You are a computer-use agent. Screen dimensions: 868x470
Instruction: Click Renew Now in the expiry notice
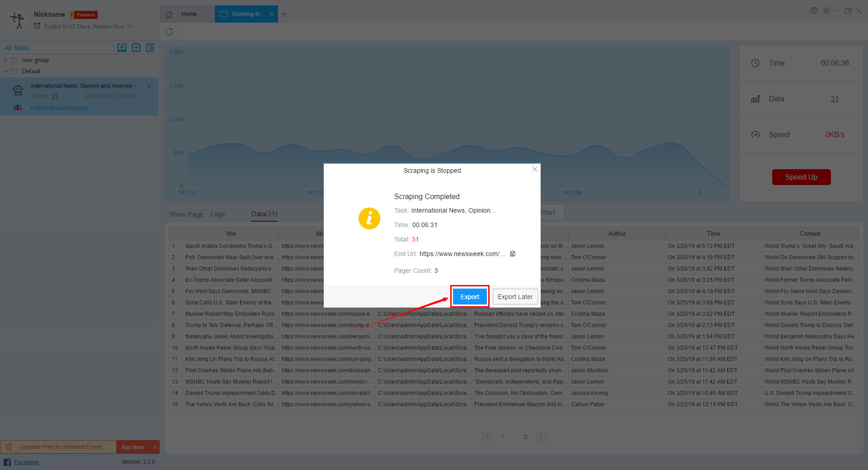click(x=113, y=27)
